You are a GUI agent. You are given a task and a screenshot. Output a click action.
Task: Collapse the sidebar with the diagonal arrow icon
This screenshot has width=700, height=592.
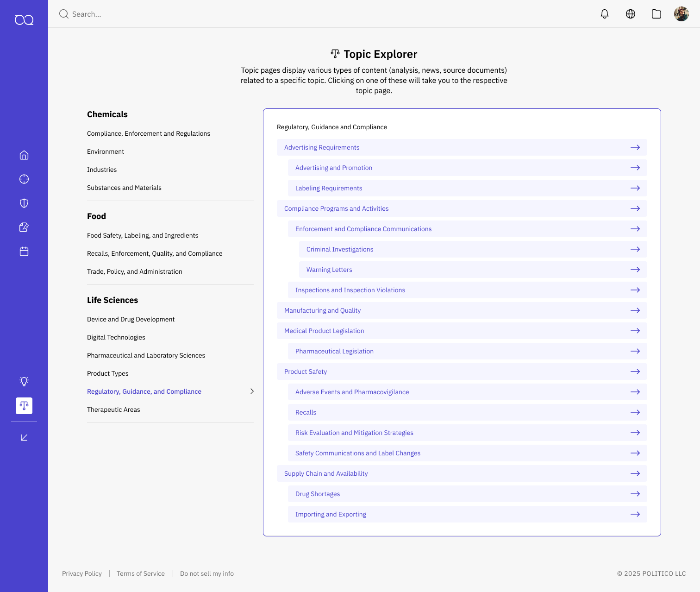(x=24, y=437)
